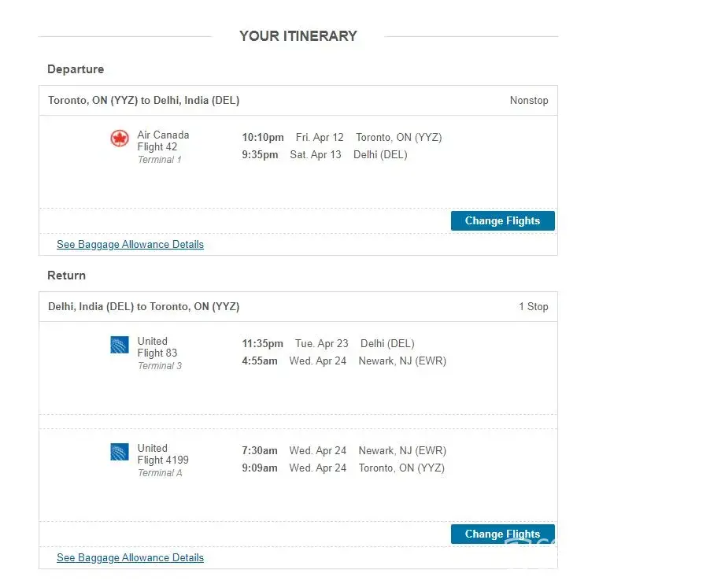Image resolution: width=710 pixels, height=588 pixels.
Task: Select the Toronto to Delhi route header
Action: pyautogui.click(x=143, y=101)
